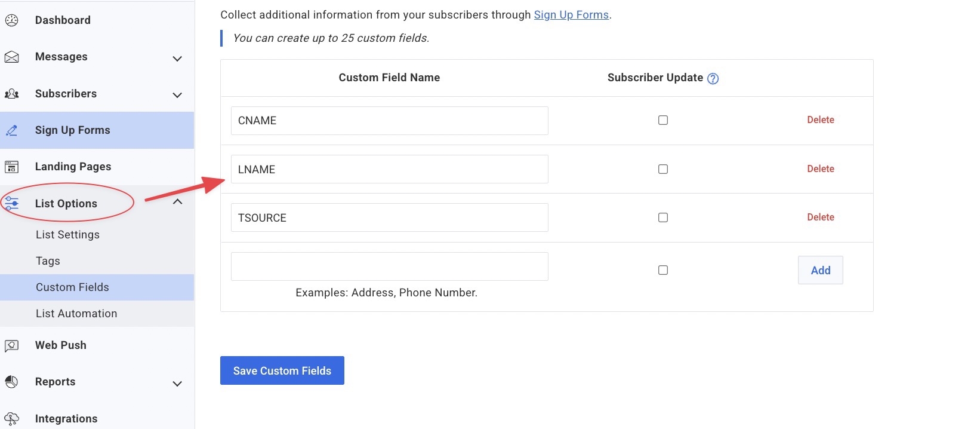Open List Options in the sidebar
Viewport: 980px width, 429px height.
click(66, 204)
